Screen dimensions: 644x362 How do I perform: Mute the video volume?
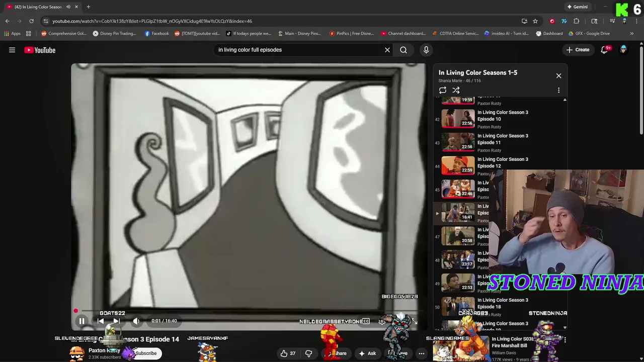pos(136,321)
